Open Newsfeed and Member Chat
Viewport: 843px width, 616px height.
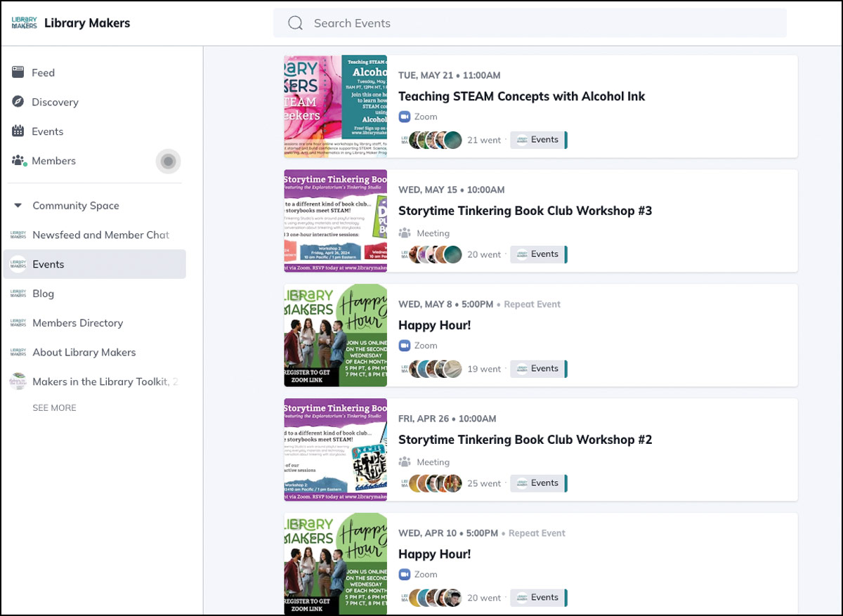(x=100, y=235)
